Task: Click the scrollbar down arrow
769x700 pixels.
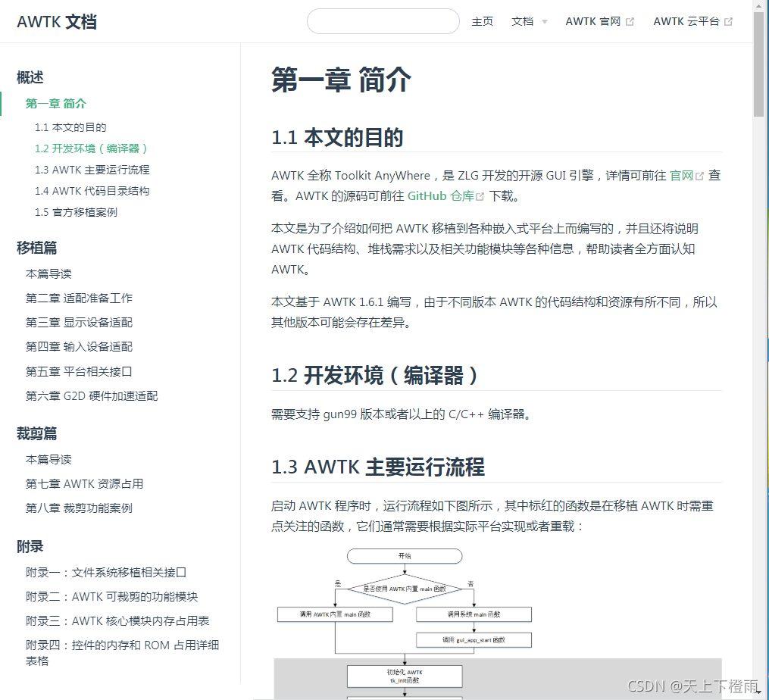Action: tap(758, 692)
